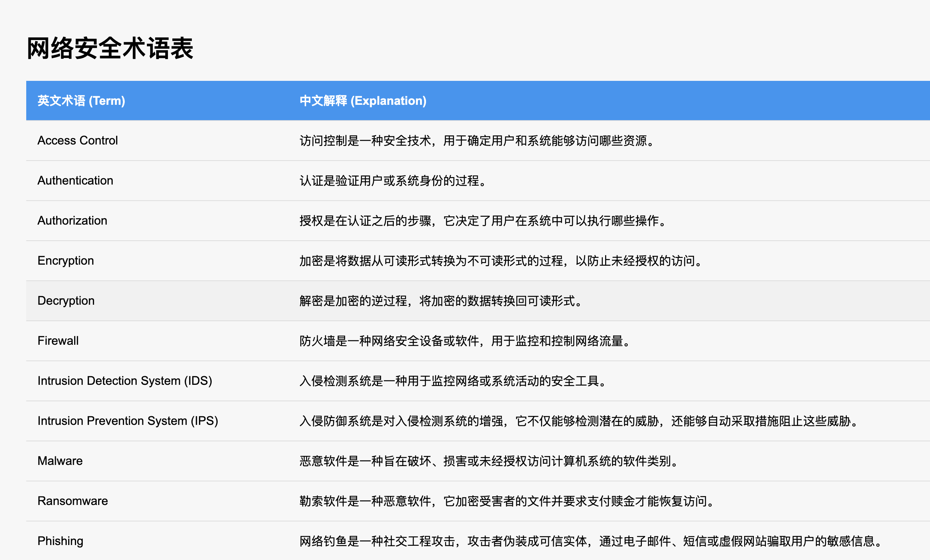
Task: Select Intrusion Detection System (IDS) term
Action: [124, 381]
